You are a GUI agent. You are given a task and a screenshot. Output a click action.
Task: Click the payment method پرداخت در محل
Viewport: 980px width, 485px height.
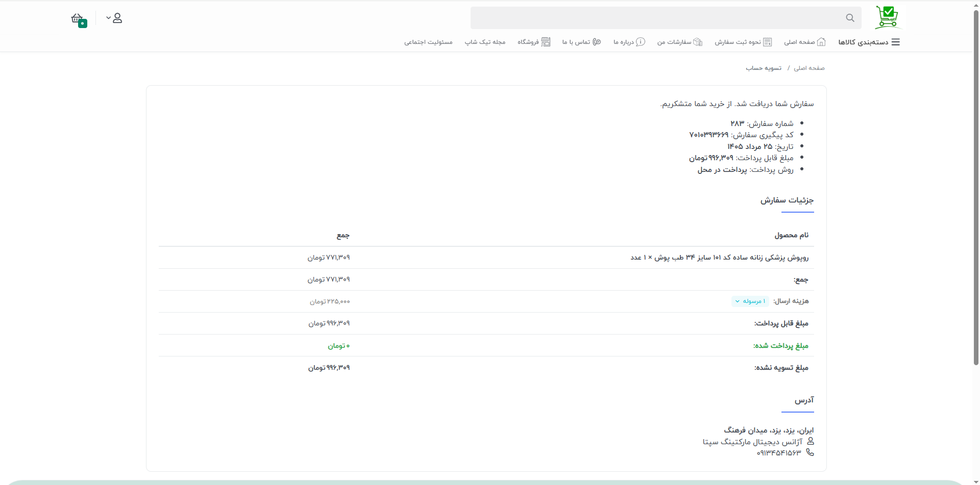tap(722, 169)
